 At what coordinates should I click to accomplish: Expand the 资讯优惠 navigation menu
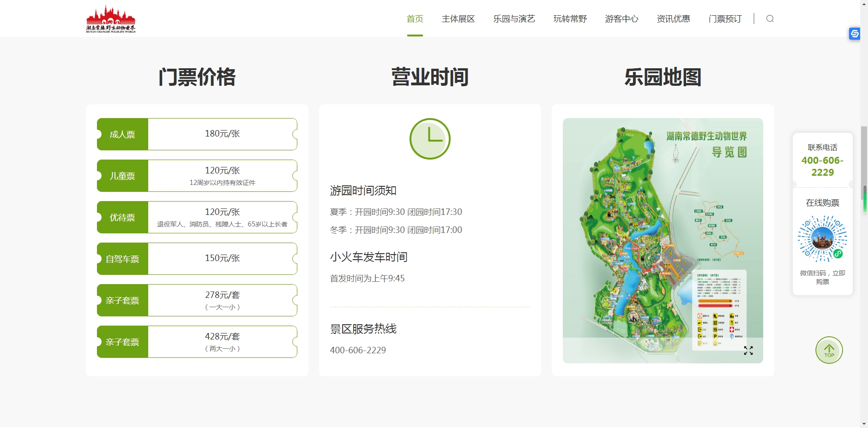[x=673, y=19]
